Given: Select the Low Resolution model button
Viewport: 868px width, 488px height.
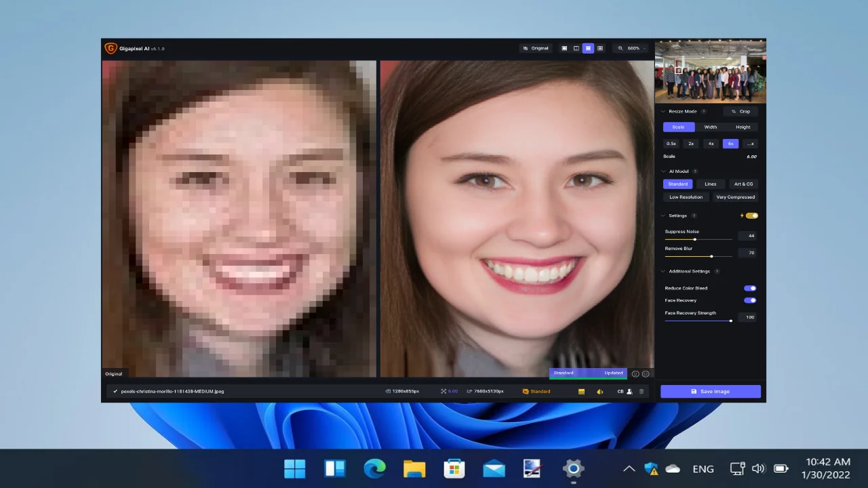Looking at the screenshot, I should (x=686, y=197).
